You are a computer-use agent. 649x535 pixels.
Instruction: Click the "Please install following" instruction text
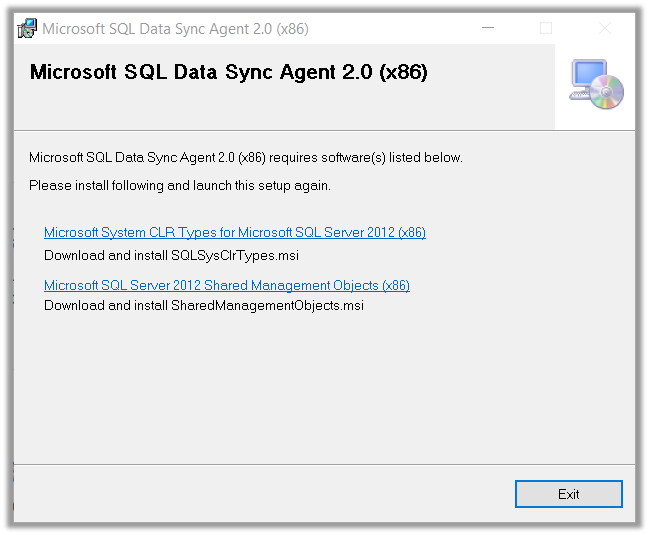point(180,185)
